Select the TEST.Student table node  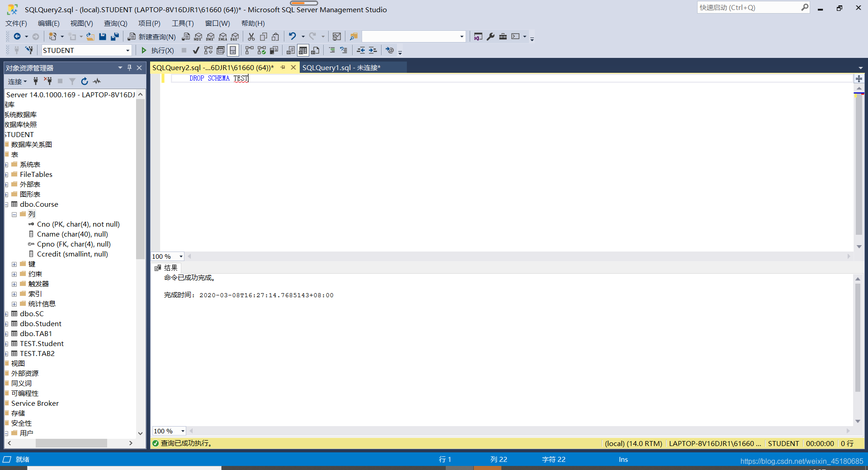(x=42, y=344)
